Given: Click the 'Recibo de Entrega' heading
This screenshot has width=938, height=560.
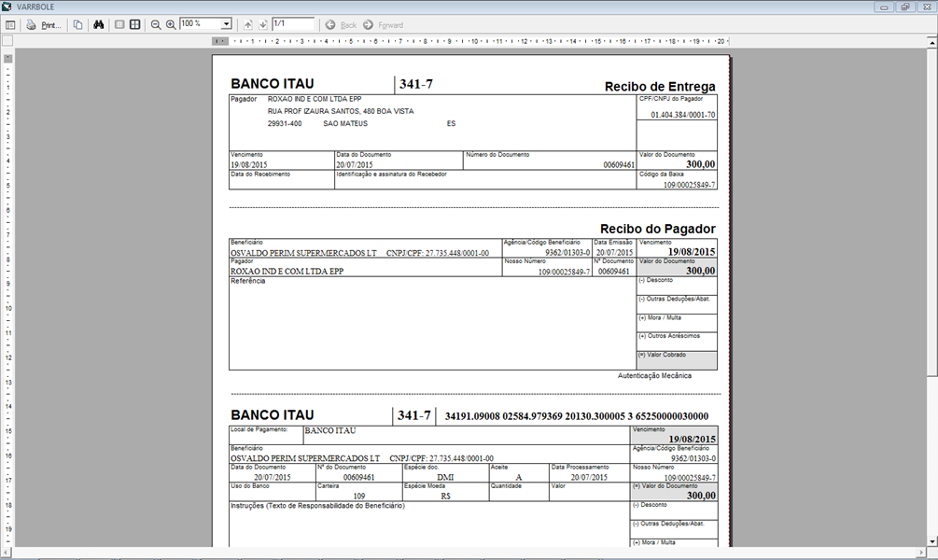Looking at the screenshot, I should pyautogui.click(x=660, y=86).
